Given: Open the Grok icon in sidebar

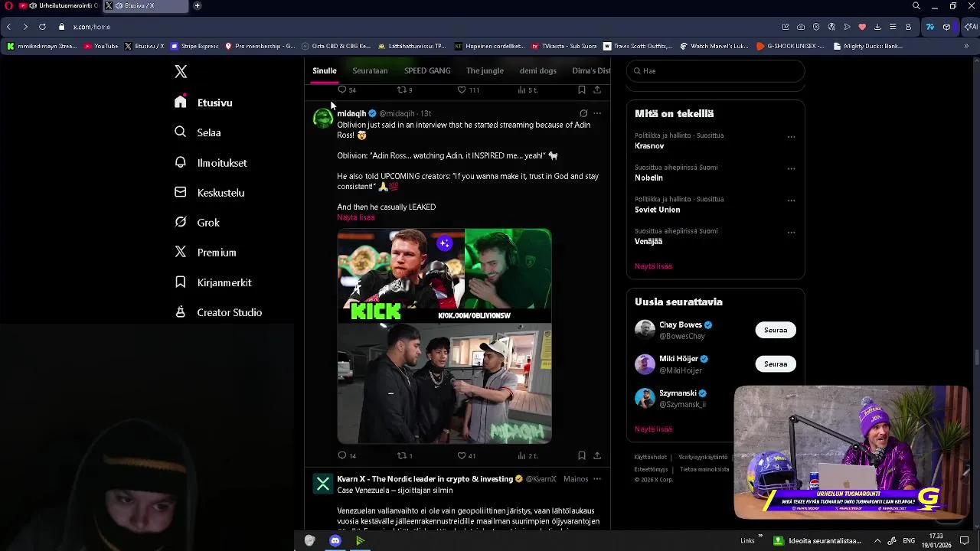Looking at the screenshot, I should [181, 222].
